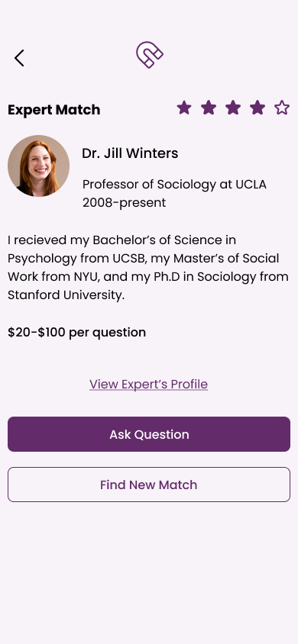The height and width of the screenshot is (644, 298).
Task: Tap the Master's of Social Work line
Action: click(x=144, y=259)
